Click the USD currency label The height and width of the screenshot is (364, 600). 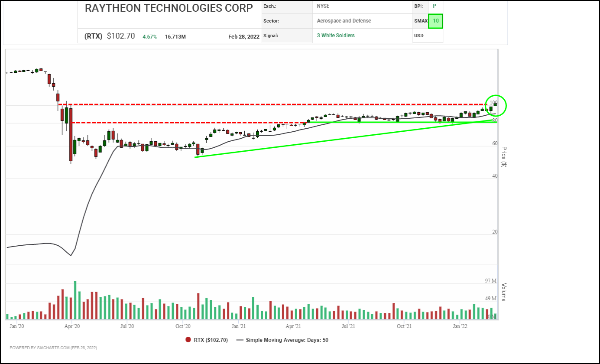418,36
